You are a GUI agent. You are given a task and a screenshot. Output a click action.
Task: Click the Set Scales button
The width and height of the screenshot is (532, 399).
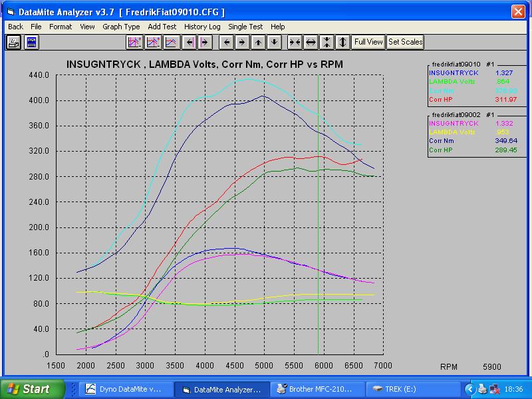pos(405,42)
